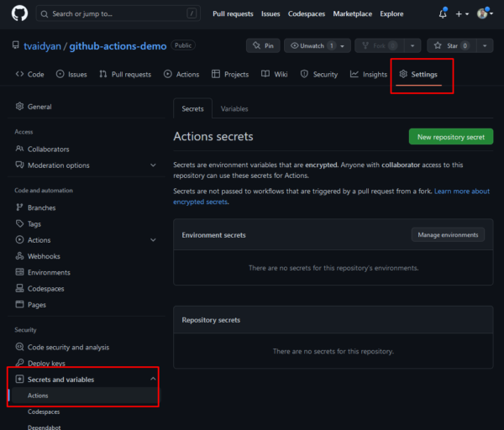This screenshot has width=504, height=430.
Task: Pin the repository with Pin button
Action: (263, 45)
